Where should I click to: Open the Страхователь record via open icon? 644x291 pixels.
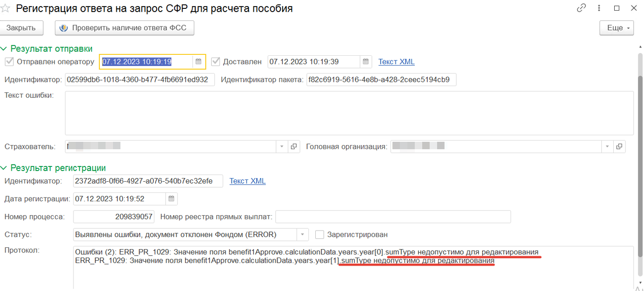tap(294, 146)
